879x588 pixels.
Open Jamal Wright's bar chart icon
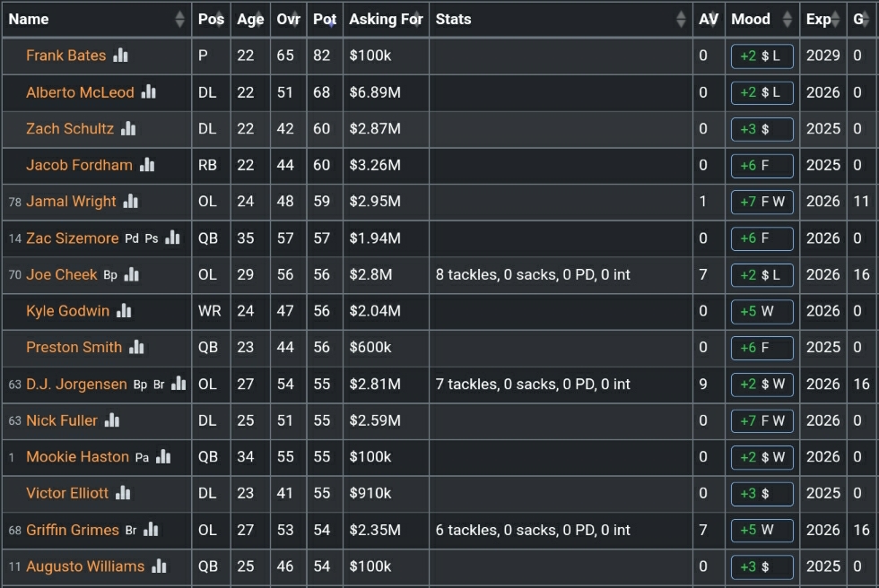131,202
